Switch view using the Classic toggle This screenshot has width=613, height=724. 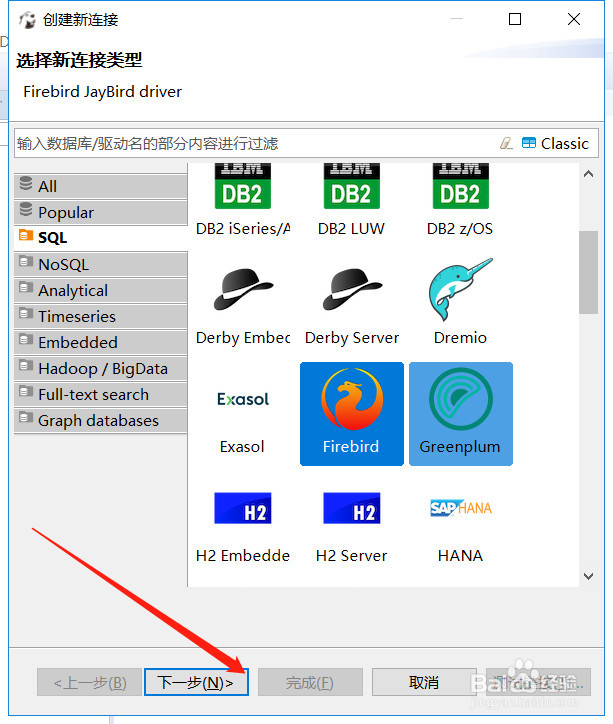[555, 143]
